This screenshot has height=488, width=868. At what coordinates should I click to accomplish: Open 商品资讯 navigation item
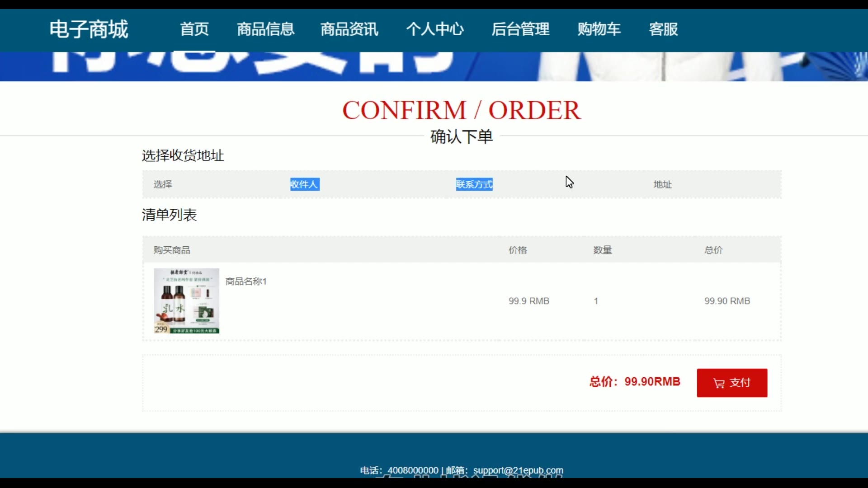[x=349, y=29]
